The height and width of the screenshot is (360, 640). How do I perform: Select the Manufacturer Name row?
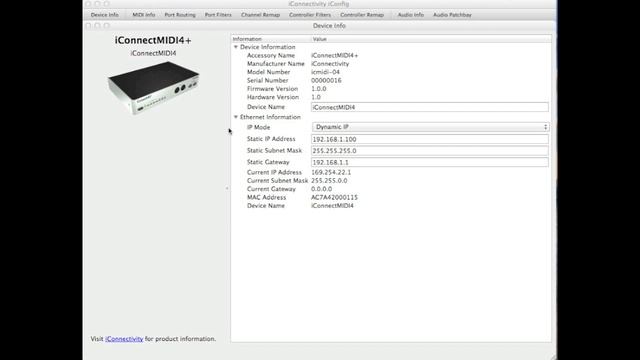(x=391, y=64)
